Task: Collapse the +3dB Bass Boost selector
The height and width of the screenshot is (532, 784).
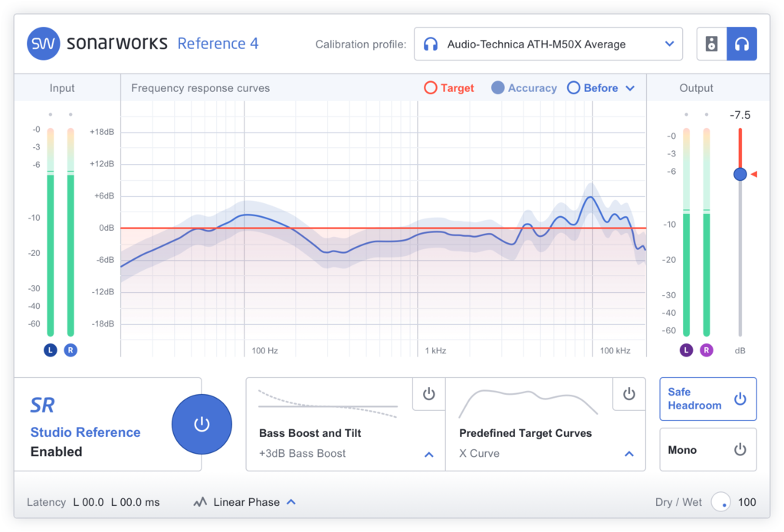Action: coord(428,454)
